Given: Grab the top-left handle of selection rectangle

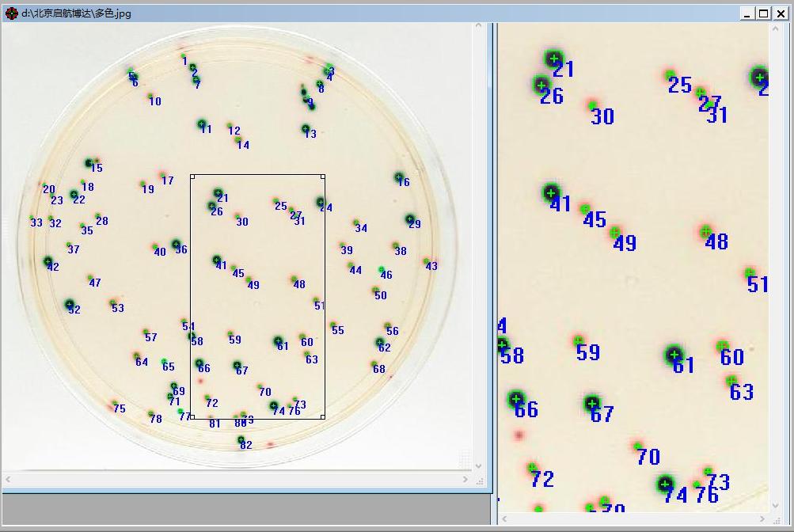Looking at the screenshot, I should click(192, 177).
